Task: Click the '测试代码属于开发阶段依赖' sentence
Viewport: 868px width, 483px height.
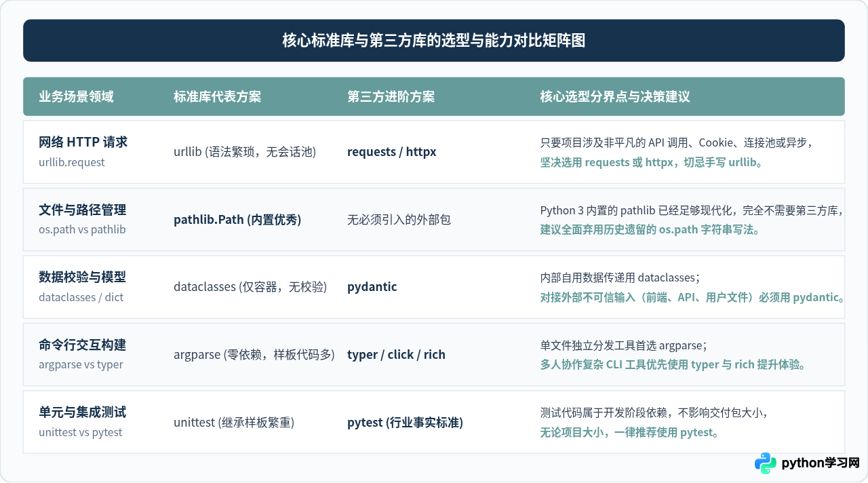Action: tap(654, 412)
